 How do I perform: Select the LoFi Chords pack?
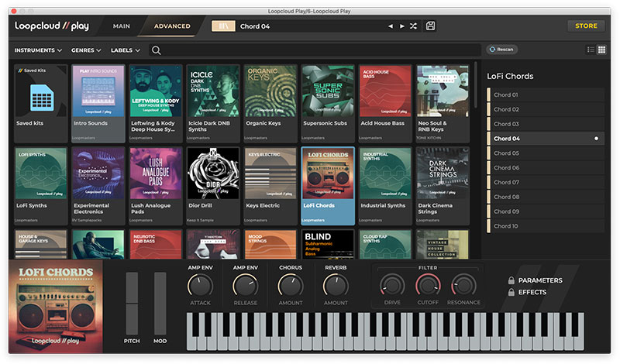(x=328, y=186)
